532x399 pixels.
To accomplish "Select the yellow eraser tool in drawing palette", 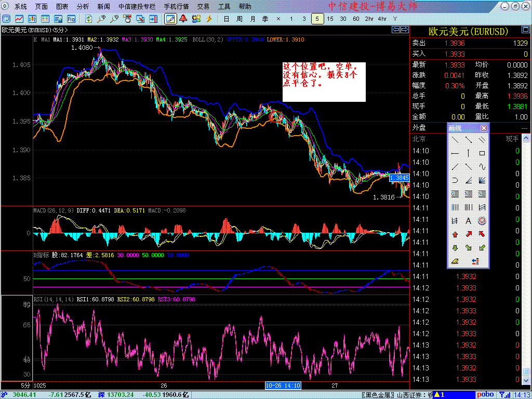I will [x=455, y=261].
